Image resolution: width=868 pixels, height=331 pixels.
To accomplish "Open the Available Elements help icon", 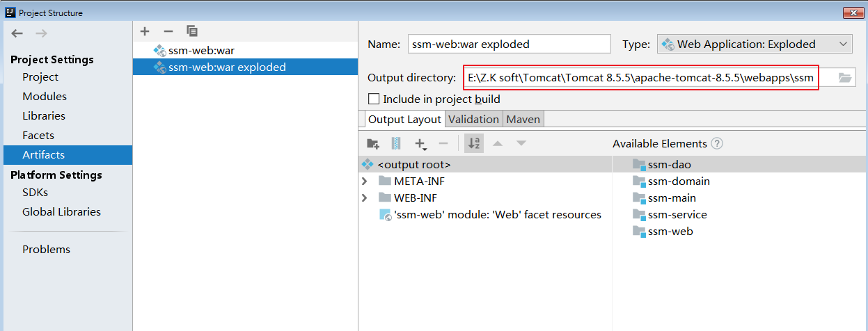I will coord(717,144).
